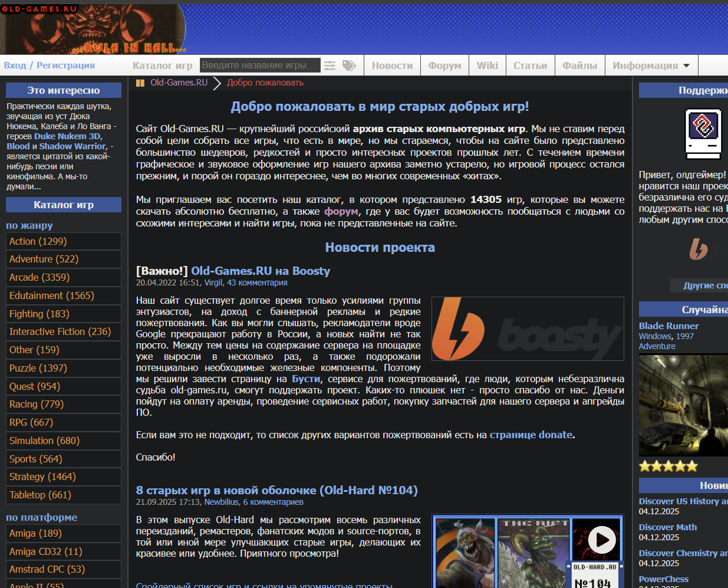
Task: Open the Blade Runner game title
Action: click(x=668, y=326)
